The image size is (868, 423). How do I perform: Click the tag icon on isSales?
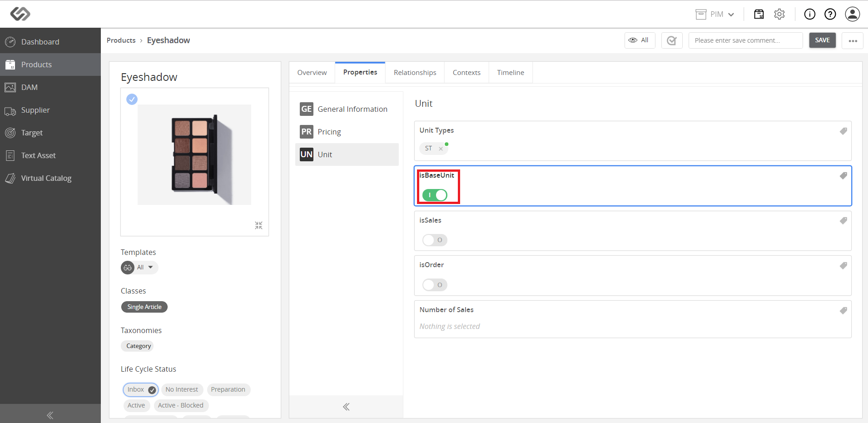(x=843, y=220)
